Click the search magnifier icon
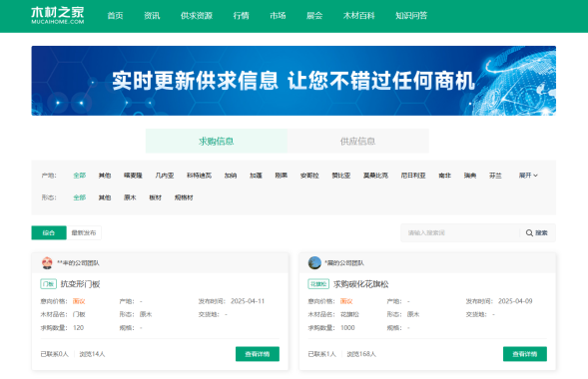Image resolution: width=588 pixels, height=379 pixels. (x=529, y=233)
